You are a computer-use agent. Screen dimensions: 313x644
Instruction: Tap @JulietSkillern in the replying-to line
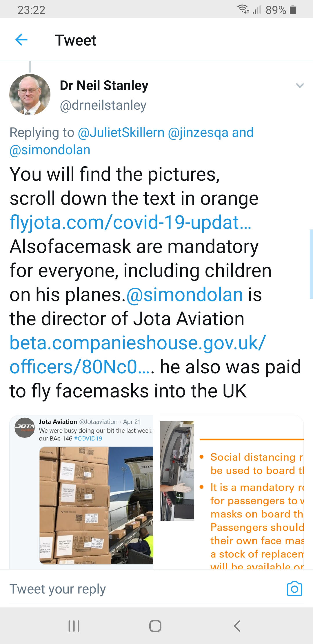(121, 133)
